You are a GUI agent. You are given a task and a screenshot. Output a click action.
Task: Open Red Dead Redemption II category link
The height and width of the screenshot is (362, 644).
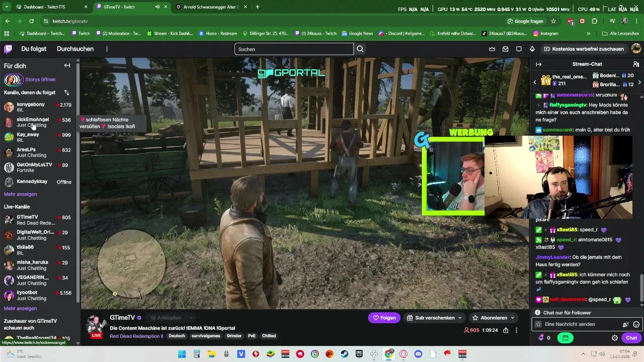click(136, 336)
